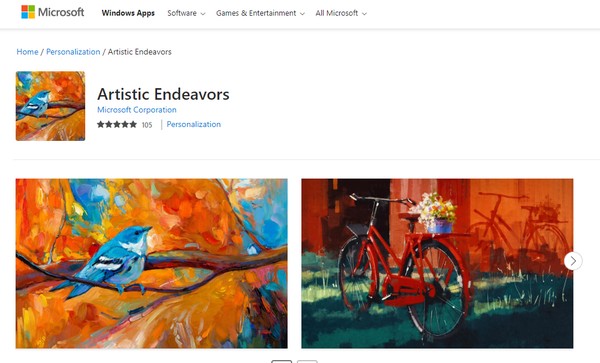Click the 105 ratings count

pos(147,125)
